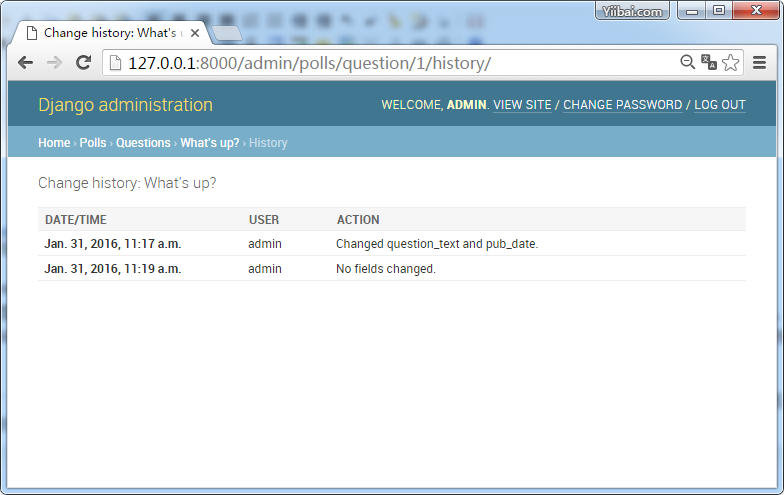Click the CHANGE PASSWORD link
The width and height of the screenshot is (784, 495).
[622, 105]
